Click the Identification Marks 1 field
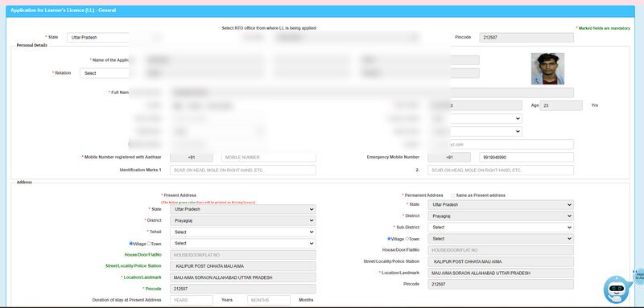Image resolution: width=644 pixels, height=308 pixels. tap(243, 170)
